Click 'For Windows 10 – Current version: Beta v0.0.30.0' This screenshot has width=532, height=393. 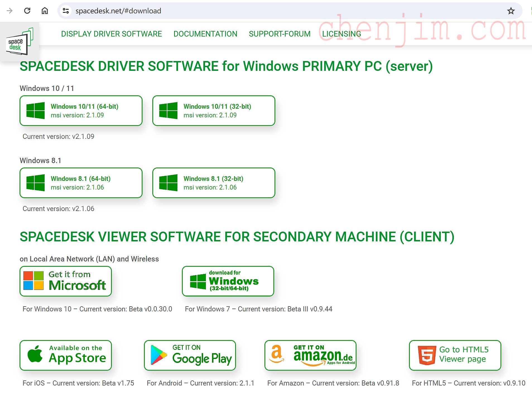click(x=97, y=309)
